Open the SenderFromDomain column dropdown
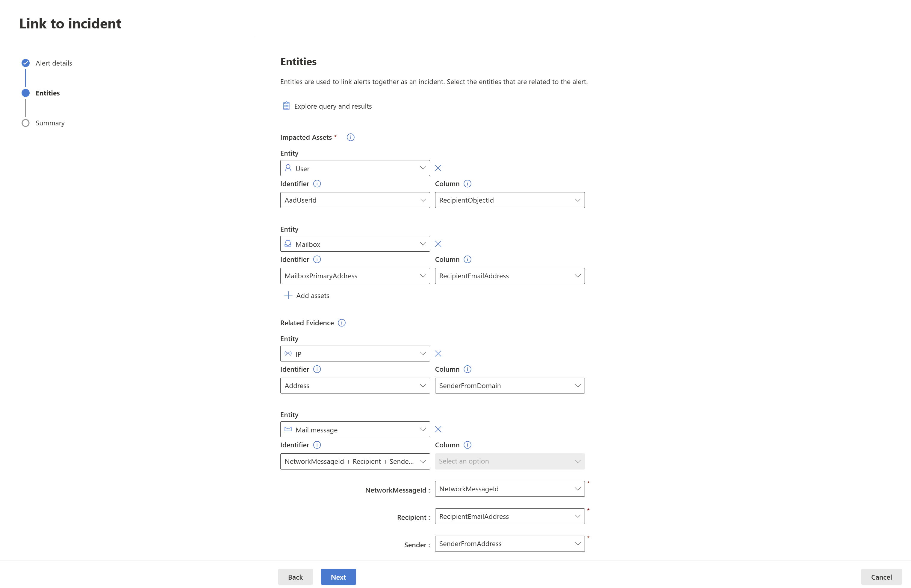The width and height of the screenshot is (911, 588). point(509,386)
